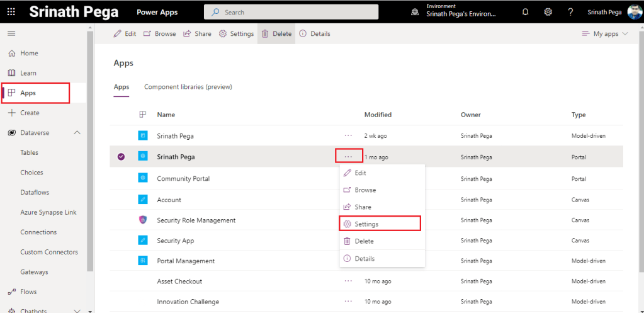Click the Portal Management app icon

(x=143, y=261)
